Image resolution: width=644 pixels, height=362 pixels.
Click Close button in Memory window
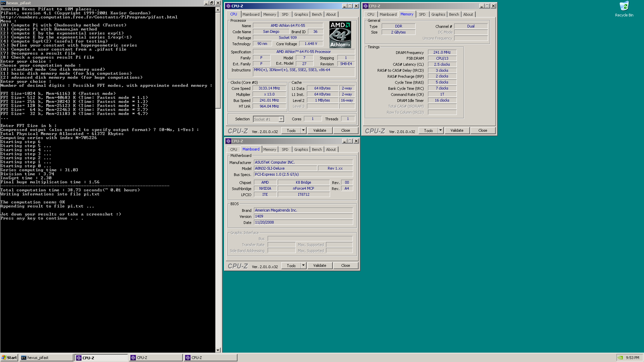click(x=483, y=130)
